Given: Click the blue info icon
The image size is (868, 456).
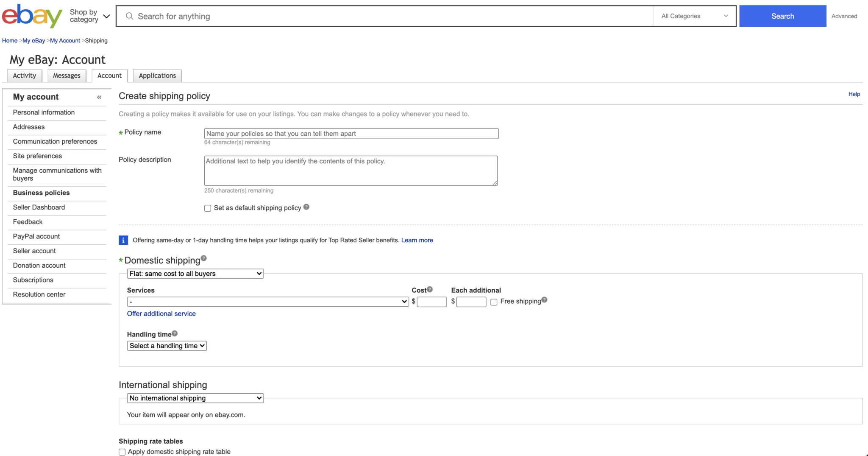Looking at the screenshot, I should [x=123, y=240].
